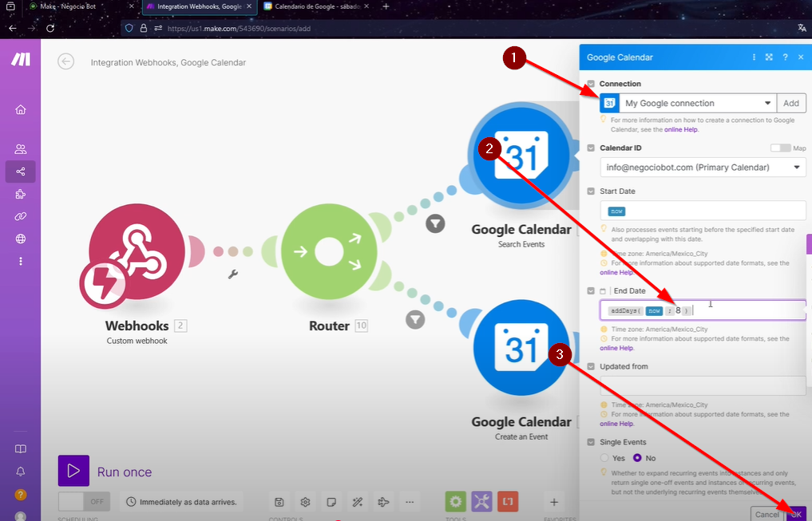The width and height of the screenshot is (812, 521).
Task: Toggle the scheduling ON/OFF switch
Action: (84, 501)
